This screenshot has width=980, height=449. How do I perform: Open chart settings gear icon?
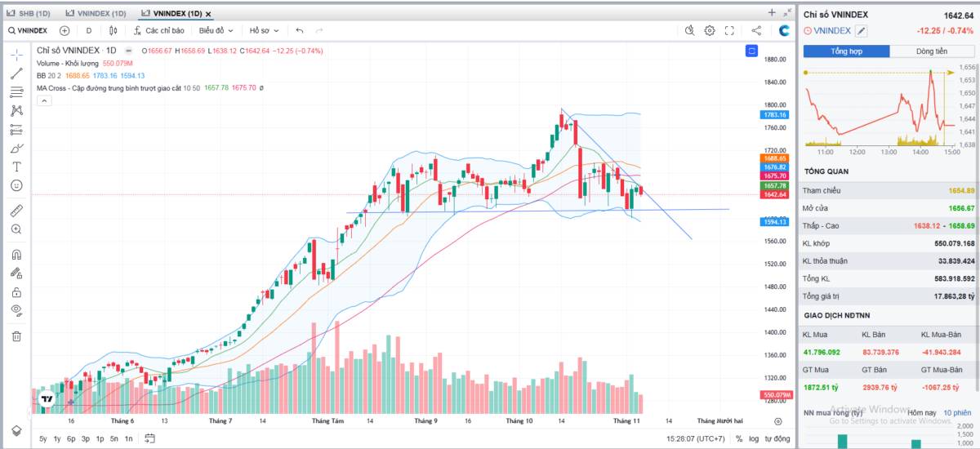[710, 30]
